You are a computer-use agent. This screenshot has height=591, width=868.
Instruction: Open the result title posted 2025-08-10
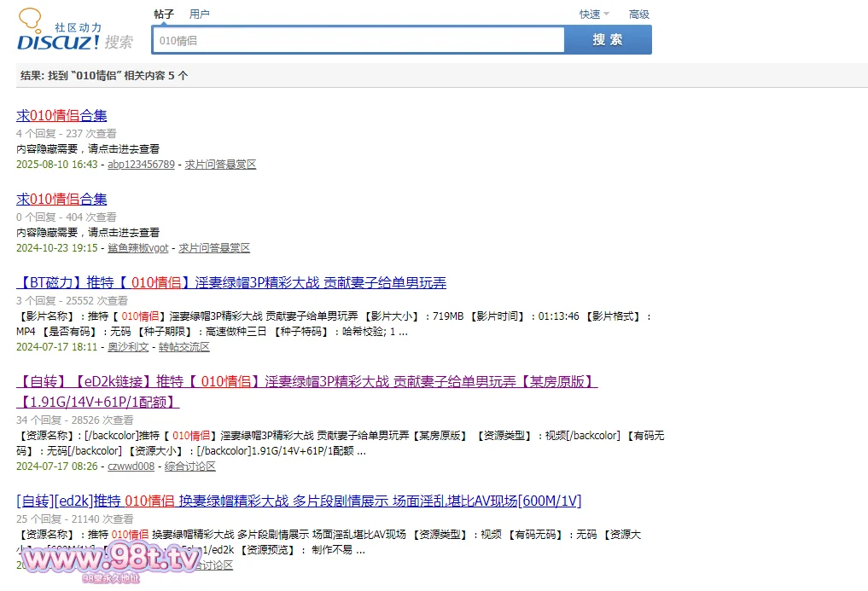coord(61,116)
